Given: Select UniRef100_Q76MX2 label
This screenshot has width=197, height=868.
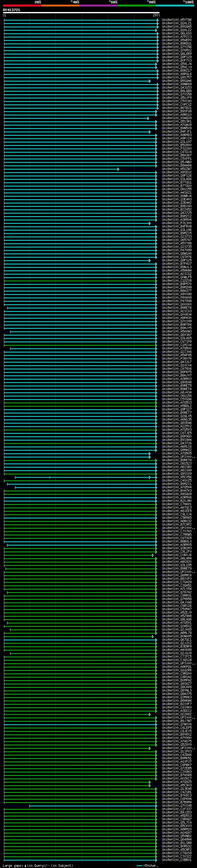Looking at the screenshot, I should (177, 50).
